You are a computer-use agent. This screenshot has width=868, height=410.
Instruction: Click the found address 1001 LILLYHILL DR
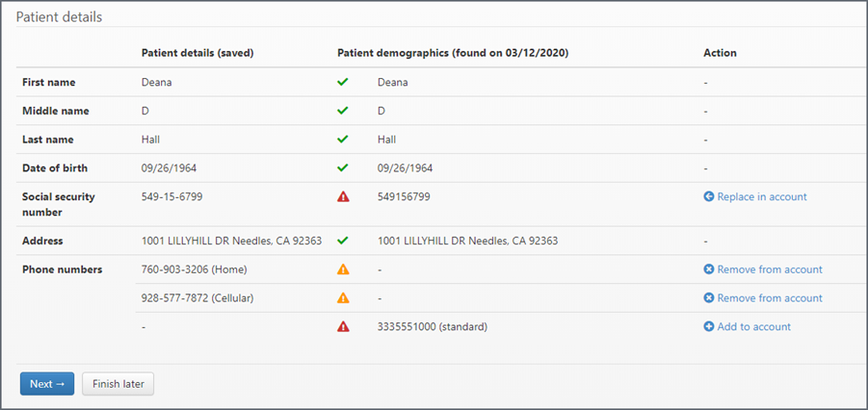(x=467, y=241)
